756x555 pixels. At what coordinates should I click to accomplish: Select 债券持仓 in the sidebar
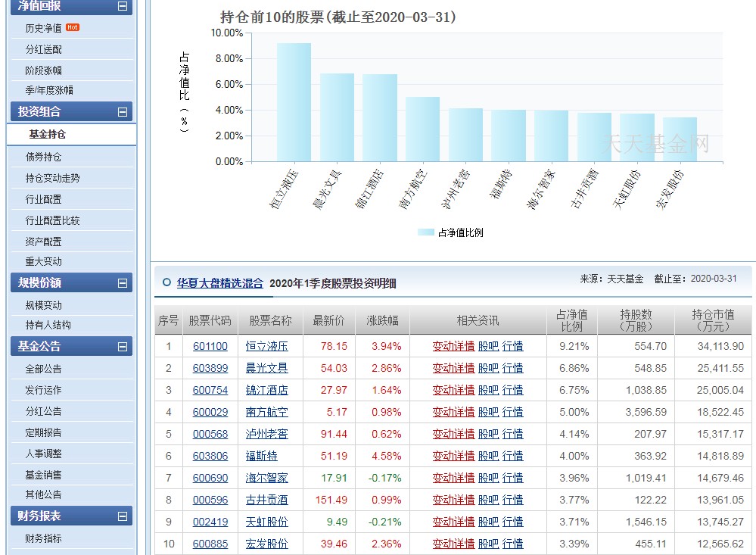44,157
